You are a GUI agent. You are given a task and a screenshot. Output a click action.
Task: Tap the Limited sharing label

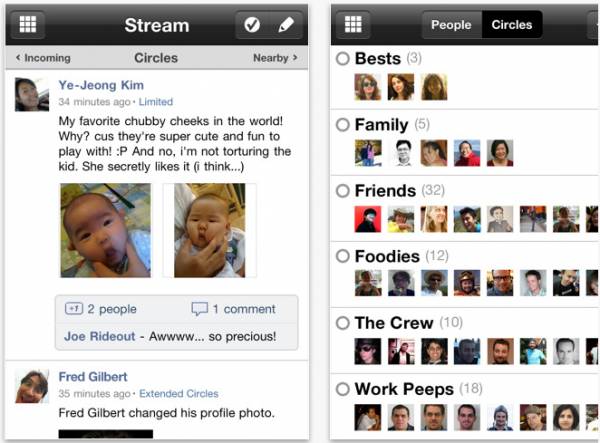click(x=156, y=102)
